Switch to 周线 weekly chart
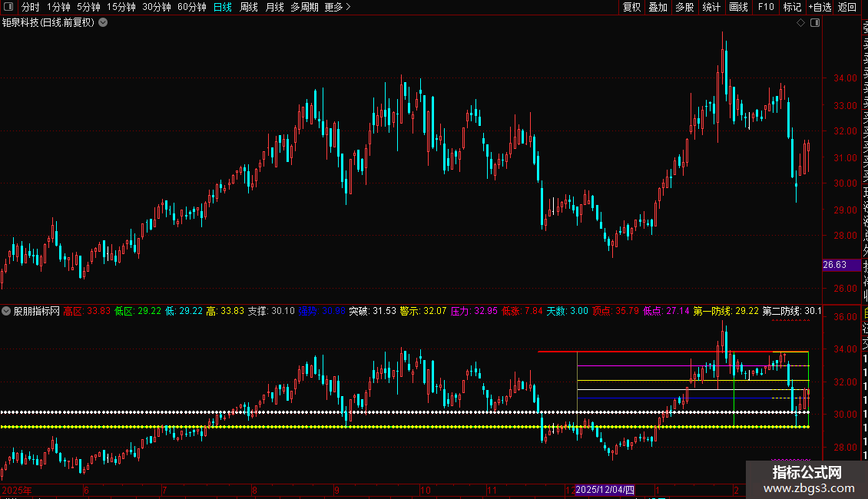The width and height of the screenshot is (868, 499). 249,7
